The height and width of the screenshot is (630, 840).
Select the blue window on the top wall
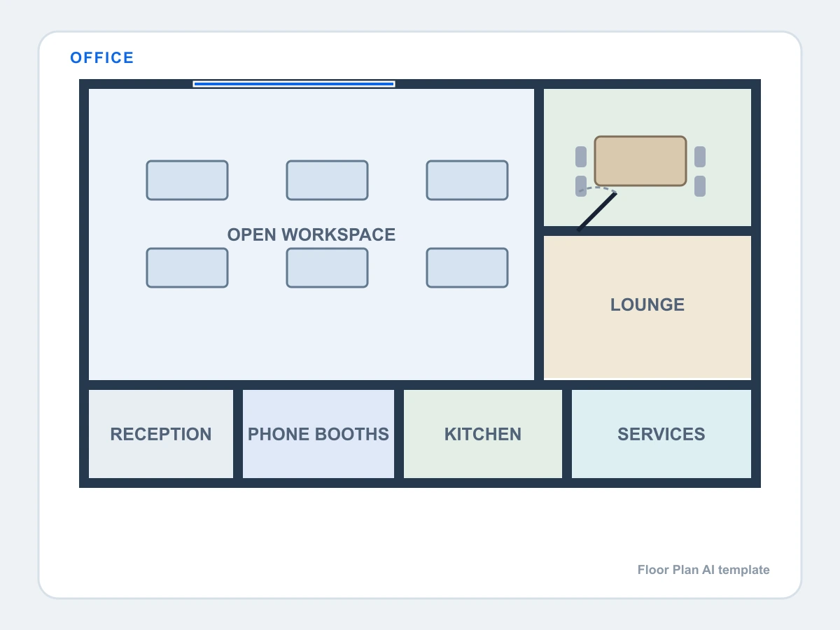294,84
